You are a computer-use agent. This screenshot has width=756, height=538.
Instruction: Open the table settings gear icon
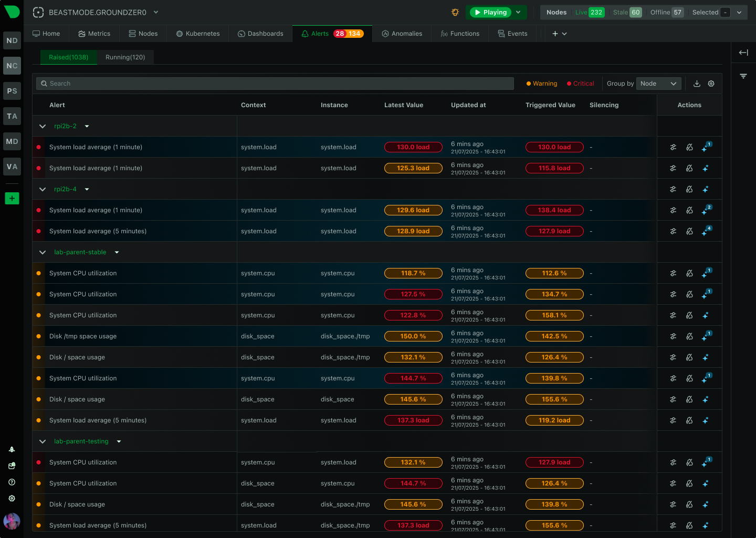click(x=711, y=84)
